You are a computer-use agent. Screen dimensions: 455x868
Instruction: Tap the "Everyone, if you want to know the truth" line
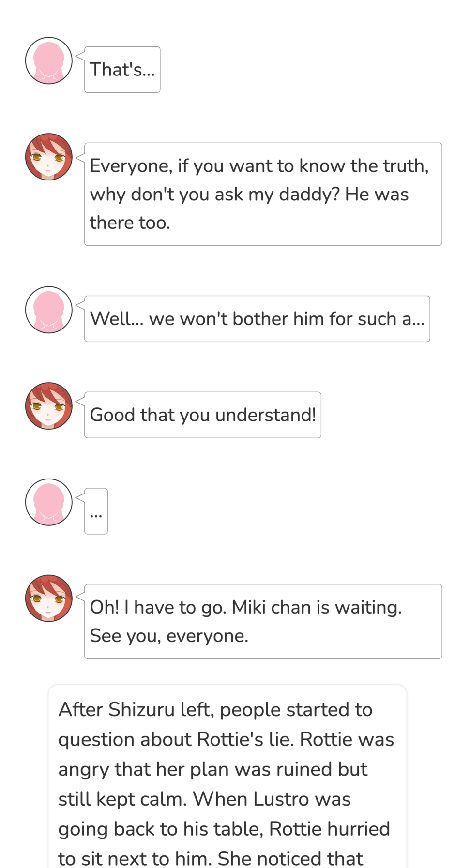(x=259, y=166)
